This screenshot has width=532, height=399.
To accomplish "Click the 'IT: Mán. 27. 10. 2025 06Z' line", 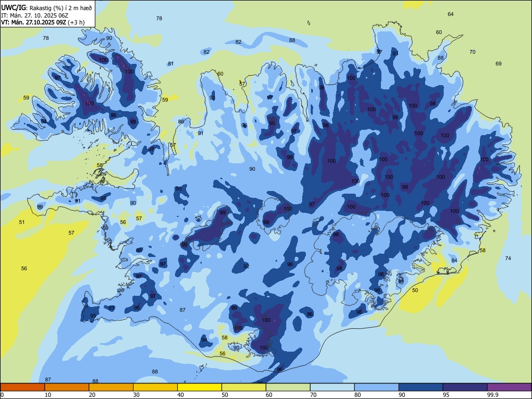I will click(35, 15).
